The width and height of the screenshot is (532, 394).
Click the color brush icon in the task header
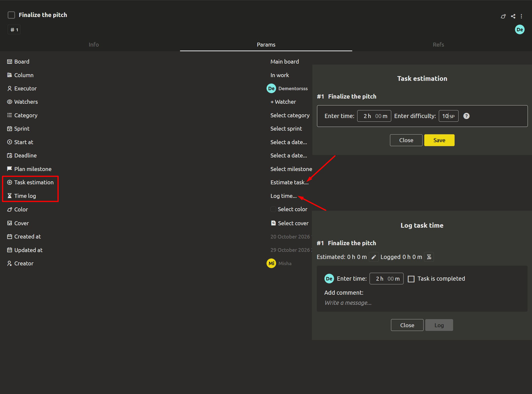click(x=503, y=16)
